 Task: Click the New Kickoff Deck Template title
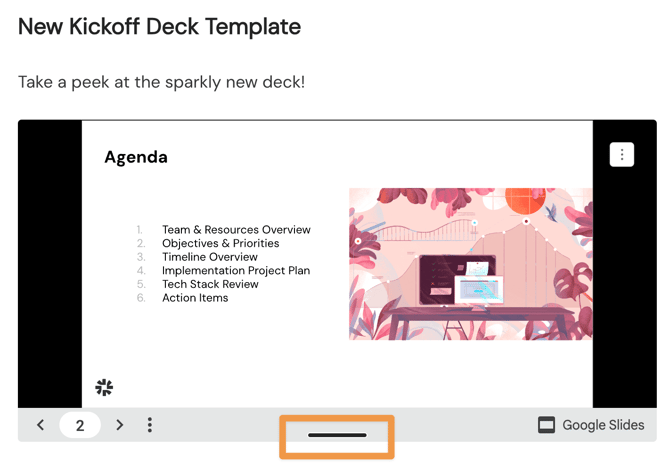[160, 27]
